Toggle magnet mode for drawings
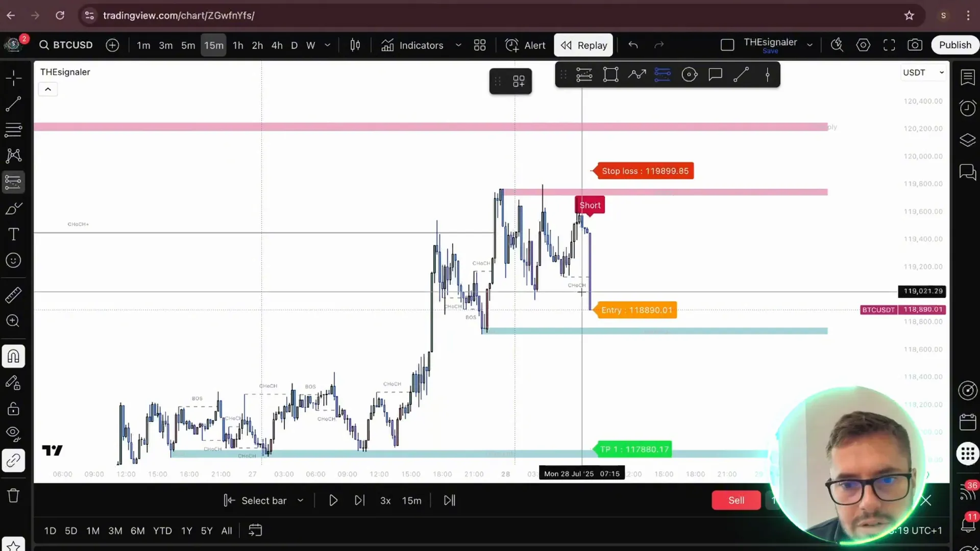Image resolution: width=980 pixels, height=551 pixels. click(x=13, y=356)
